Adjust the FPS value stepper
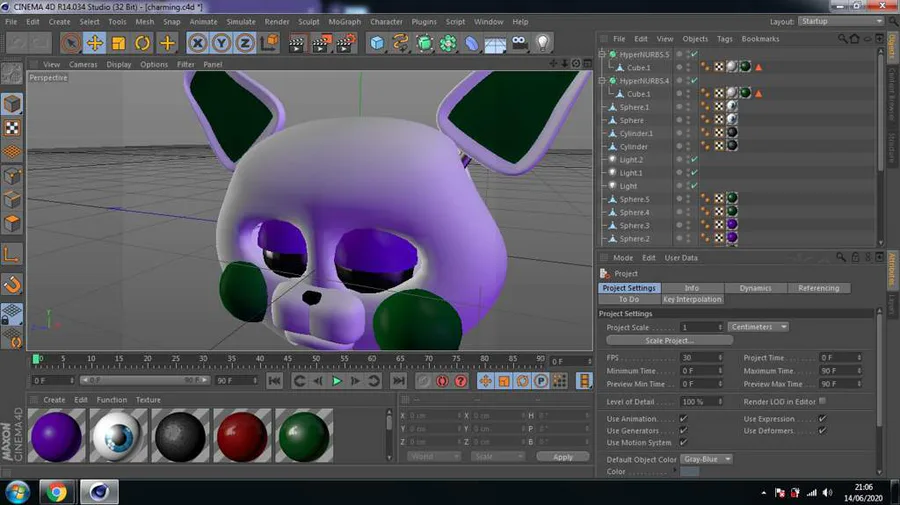The height and width of the screenshot is (505, 900). pyautogui.click(x=720, y=357)
